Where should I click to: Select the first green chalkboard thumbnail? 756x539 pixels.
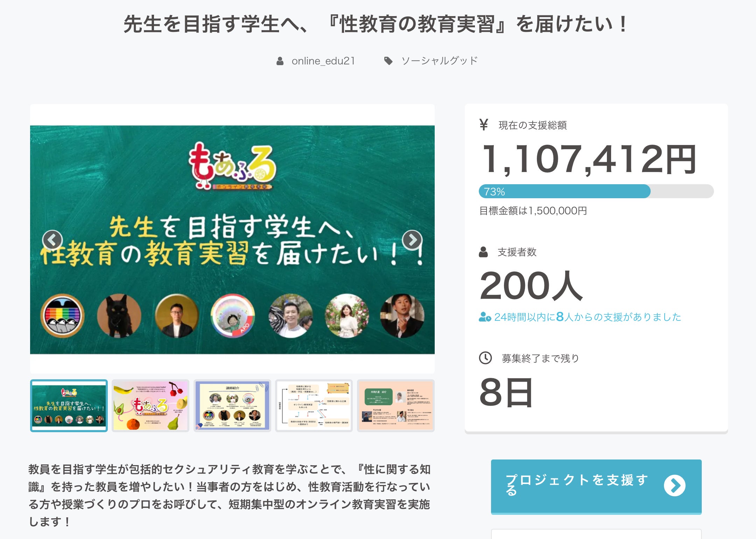point(69,406)
